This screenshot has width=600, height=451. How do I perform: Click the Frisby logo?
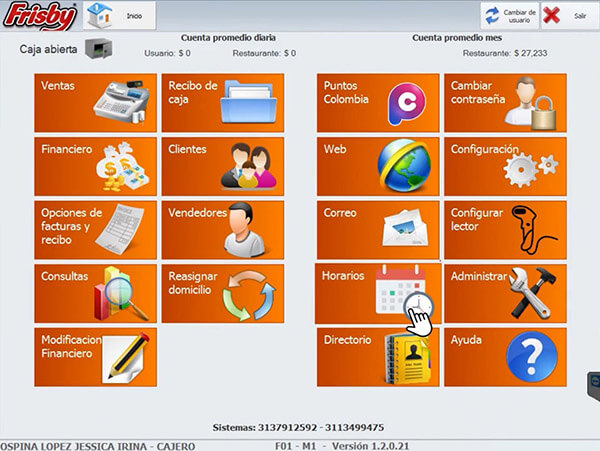pyautogui.click(x=40, y=16)
